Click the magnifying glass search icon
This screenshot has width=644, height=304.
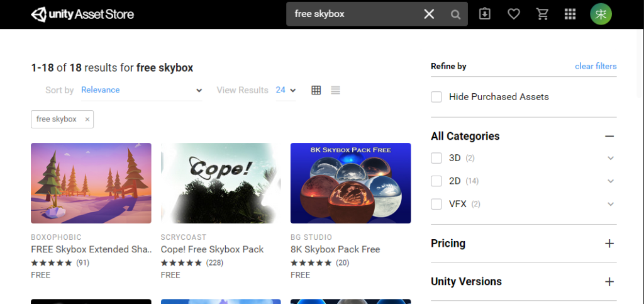point(455,14)
